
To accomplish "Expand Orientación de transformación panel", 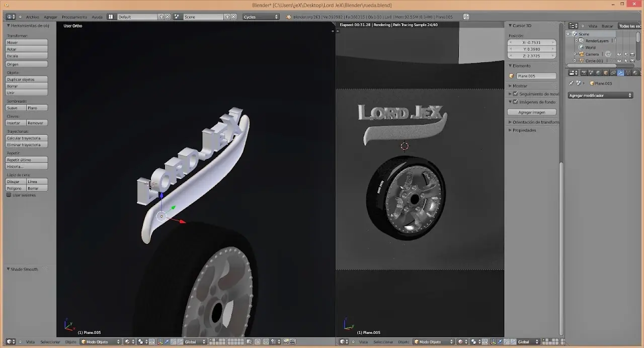I will point(510,122).
